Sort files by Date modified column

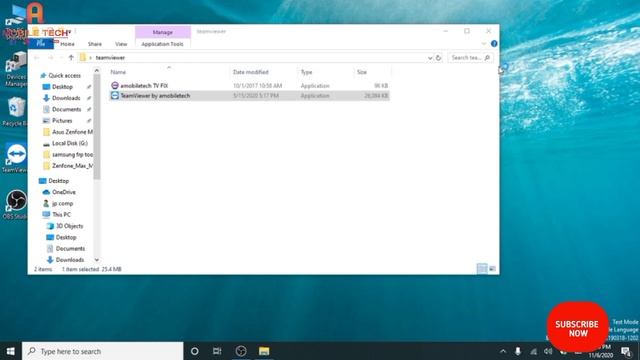[251, 72]
